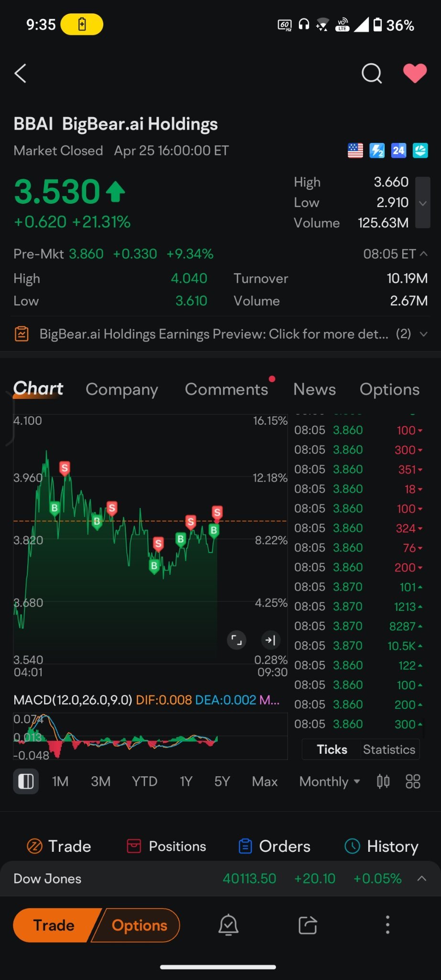Select the 3M chart range
The width and height of the screenshot is (441, 980).
click(x=101, y=782)
